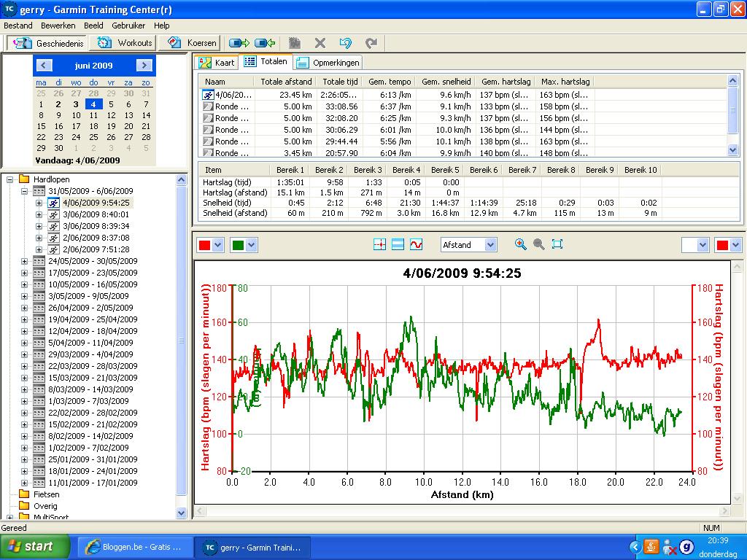
Task: Select the 2/06/2009 8:37:08 activity
Action: 96,238
